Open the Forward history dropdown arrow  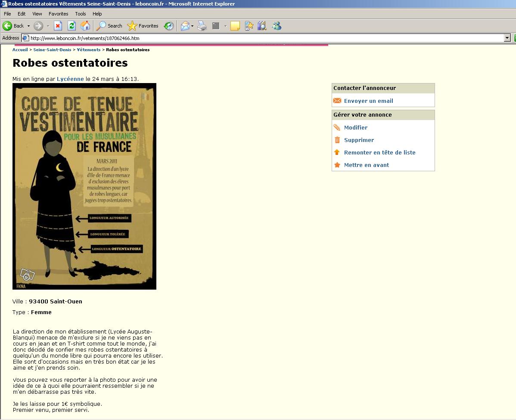coord(48,26)
